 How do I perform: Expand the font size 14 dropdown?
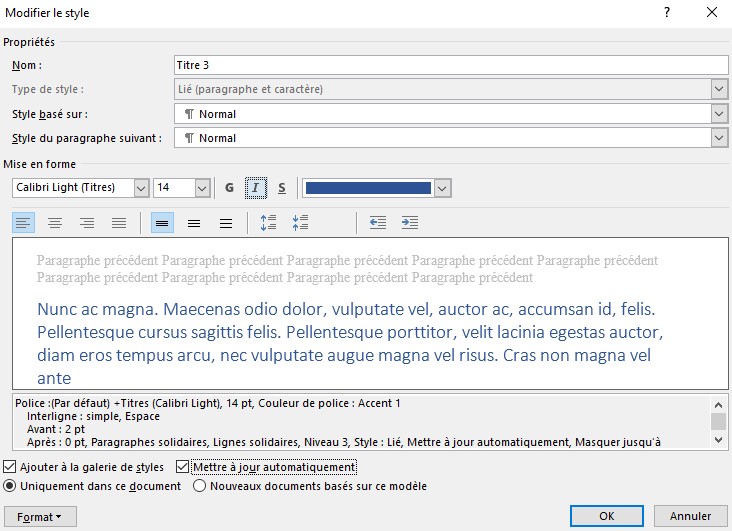click(x=202, y=188)
